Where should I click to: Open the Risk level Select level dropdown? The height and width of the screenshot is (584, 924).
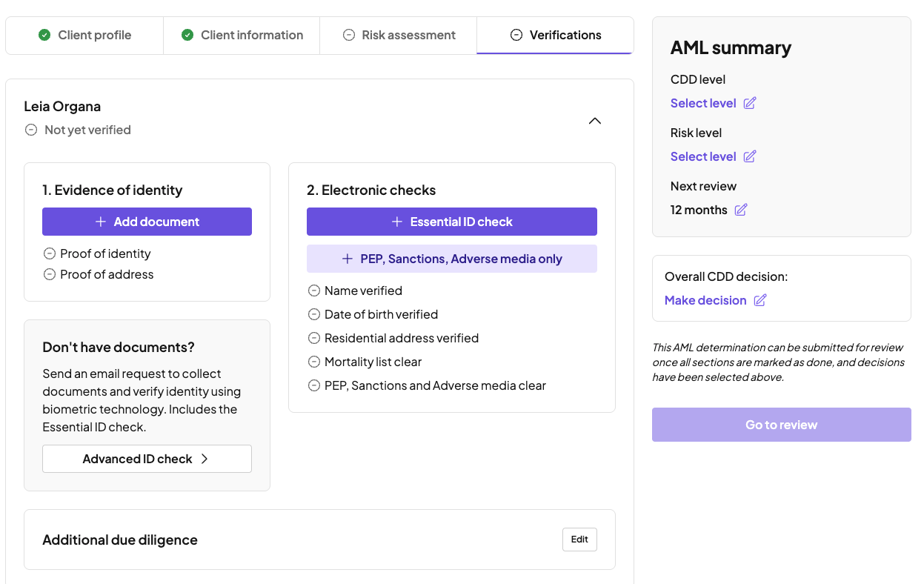pos(703,157)
